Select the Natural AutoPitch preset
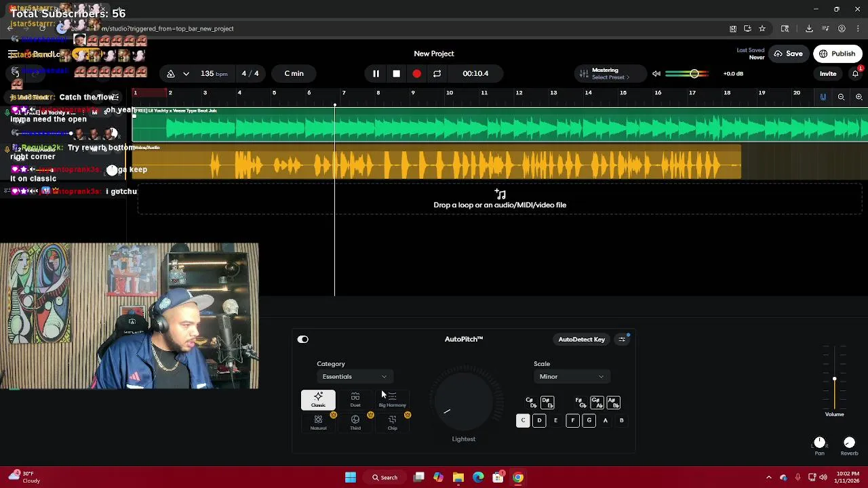Image resolution: width=868 pixels, height=488 pixels. (x=318, y=423)
